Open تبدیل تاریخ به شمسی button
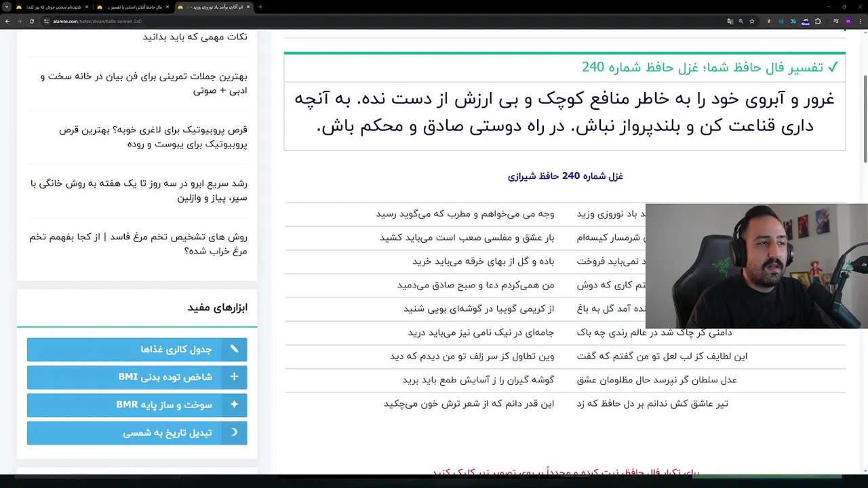868x488 pixels. [x=137, y=432]
